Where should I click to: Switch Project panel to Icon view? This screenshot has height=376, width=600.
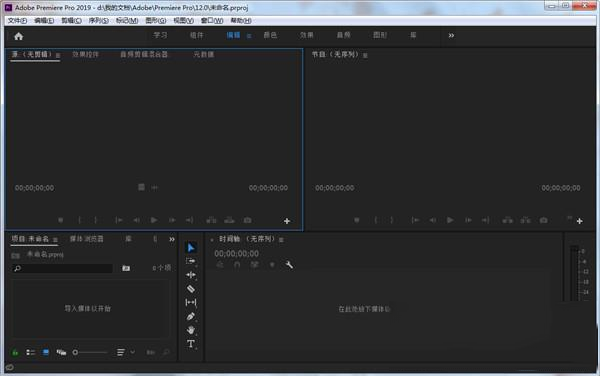[46, 352]
